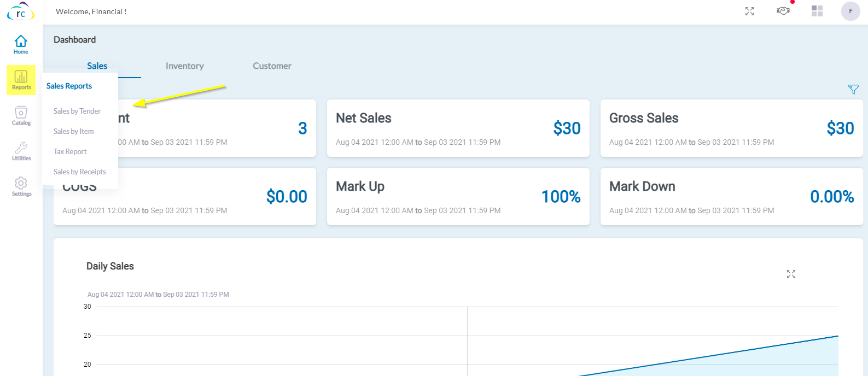This screenshot has height=376, width=868.
Task: Open Sales by Receipts report
Action: click(x=80, y=172)
